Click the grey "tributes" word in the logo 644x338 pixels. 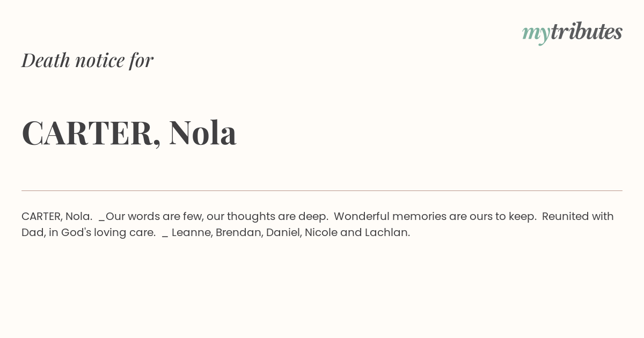[x=586, y=32]
